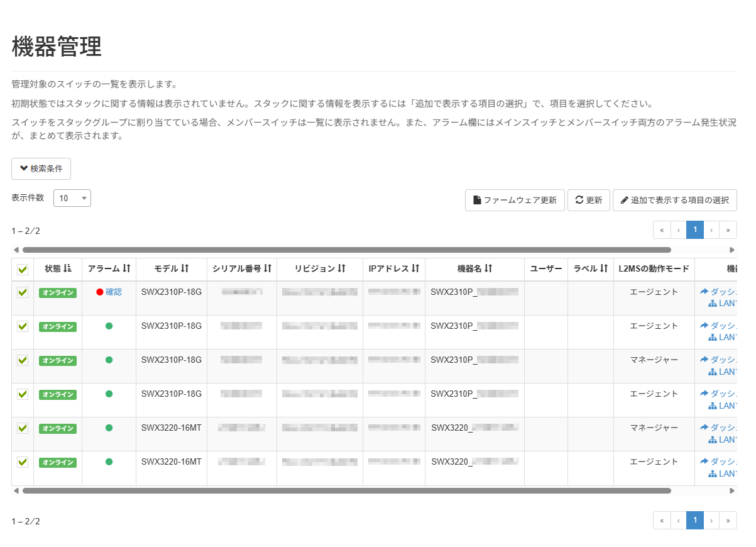
Task: Click the pencil icon on 追加で表示する項目の選択
Action: coord(624,200)
